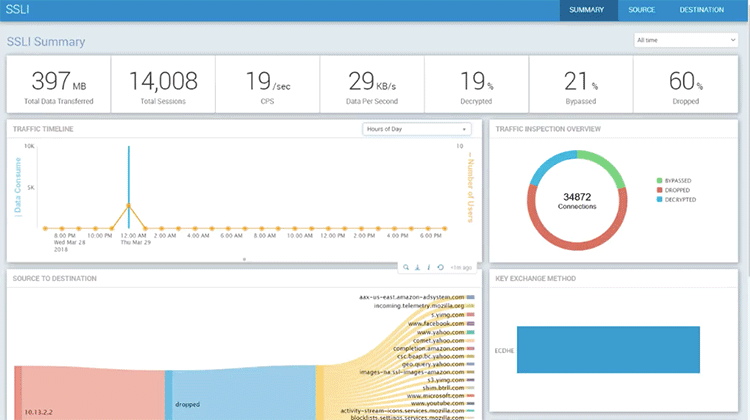
Task: Select activity-stream-icons.services.mozilla.com destination
Action: [x=402, y=410]
